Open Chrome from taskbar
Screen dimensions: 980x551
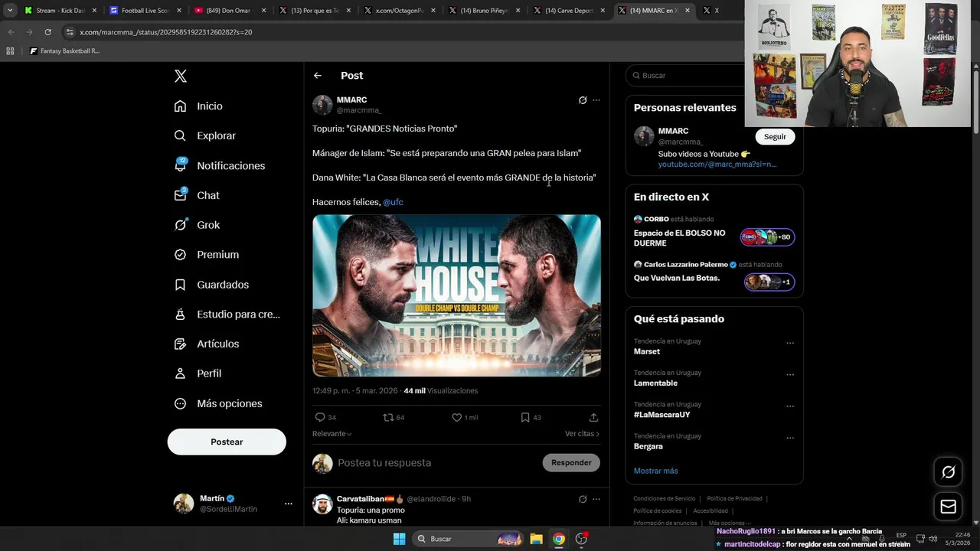pos(559,539)
